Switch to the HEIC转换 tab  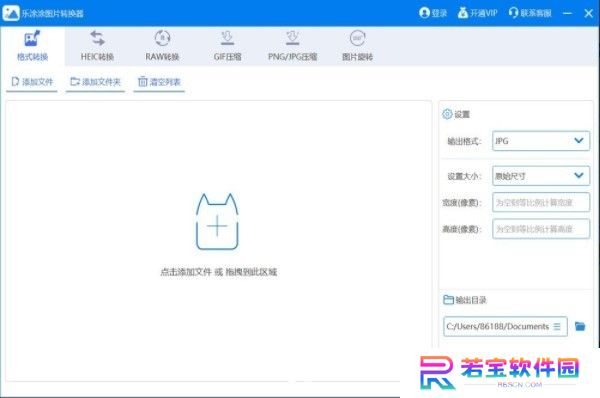pyautogui.click(x=97, y=46)
